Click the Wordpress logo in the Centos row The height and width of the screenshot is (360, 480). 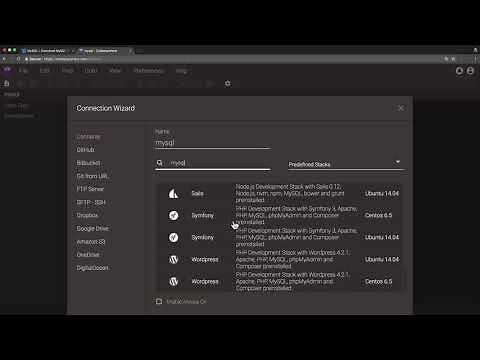[173, 281]
